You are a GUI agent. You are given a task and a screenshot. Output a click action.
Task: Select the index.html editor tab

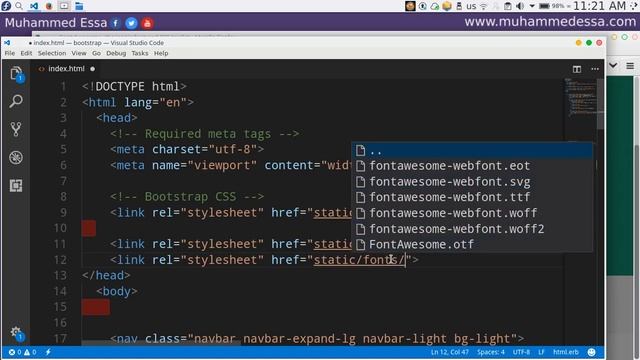point(66,69)
